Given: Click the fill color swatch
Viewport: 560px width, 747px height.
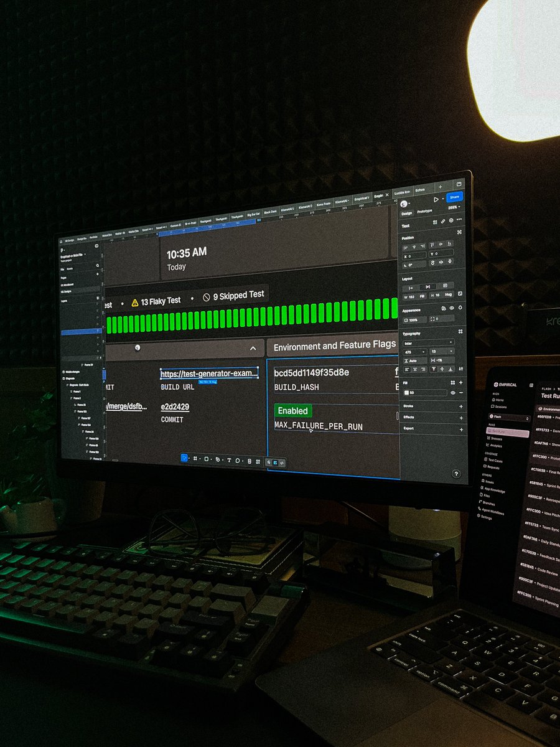Looking at the screenshot, I should [x=407, y=392].
